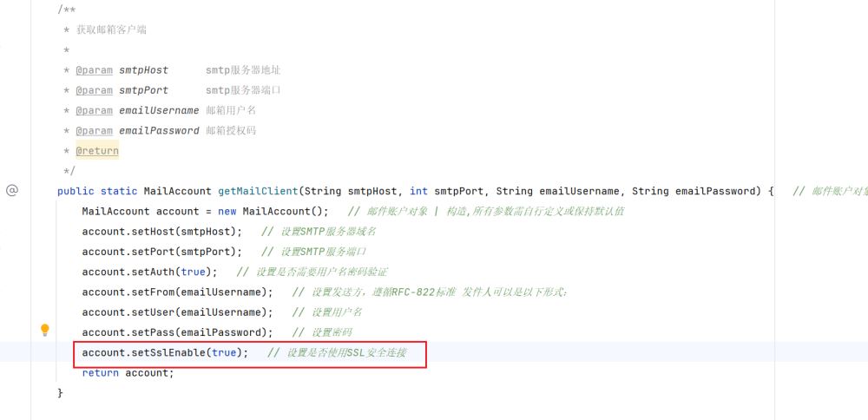Click the account.setHost(smtpHost) statement
Screen dimensions: 868x420
click(x=162, y=232)
